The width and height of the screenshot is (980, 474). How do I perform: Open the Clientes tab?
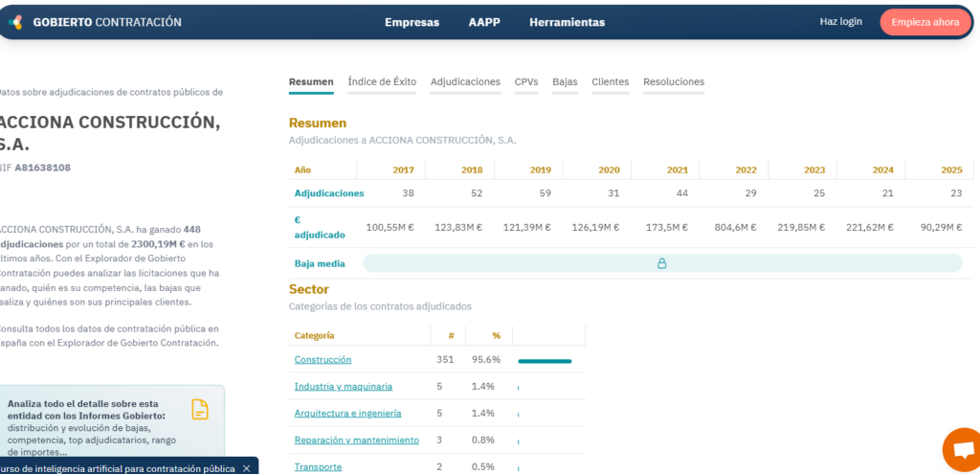[x=610, y=82]
